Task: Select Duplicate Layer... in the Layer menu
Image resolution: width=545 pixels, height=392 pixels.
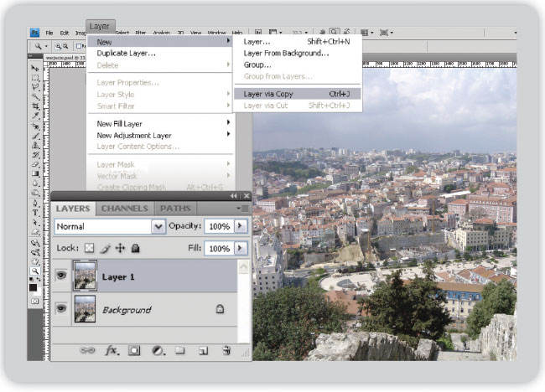Action: coord(126,53)
